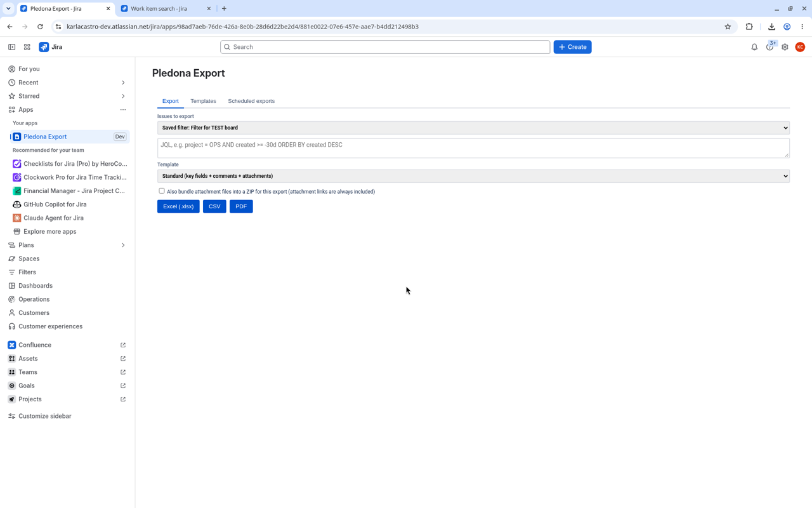Open the Template dropdown
Viewport: 812px width, 508px height.
pyautogui.click(x=473, y=176)
